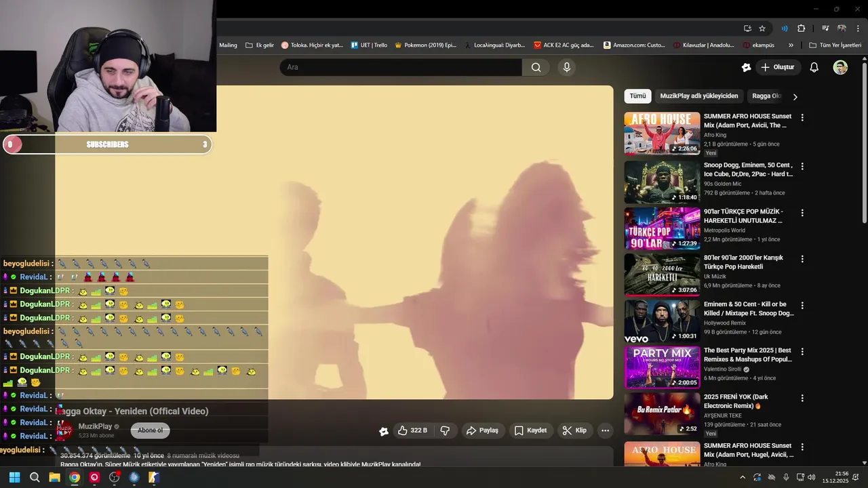This screenshot has width=868, height=488.
Task: Click the YouTube search magnifier button
Action: pos(536,67)
